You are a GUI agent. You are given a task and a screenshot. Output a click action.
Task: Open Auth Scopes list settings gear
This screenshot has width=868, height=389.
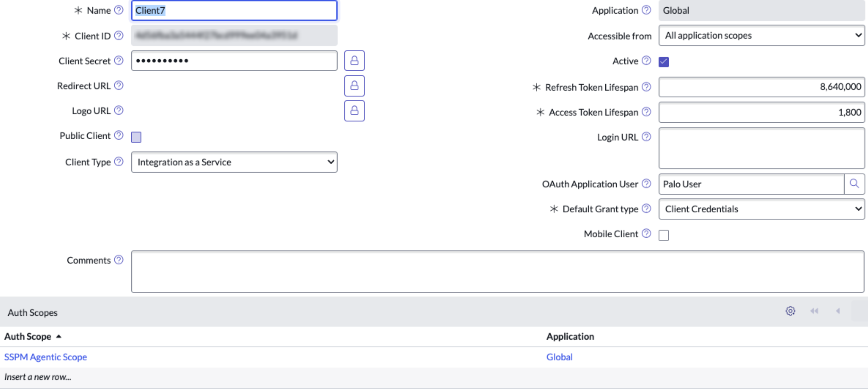tap(790, 311)
